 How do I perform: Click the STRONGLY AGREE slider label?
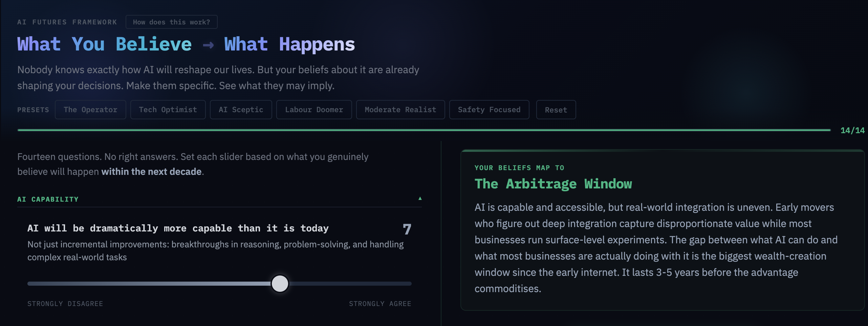(x=380, y=303)
